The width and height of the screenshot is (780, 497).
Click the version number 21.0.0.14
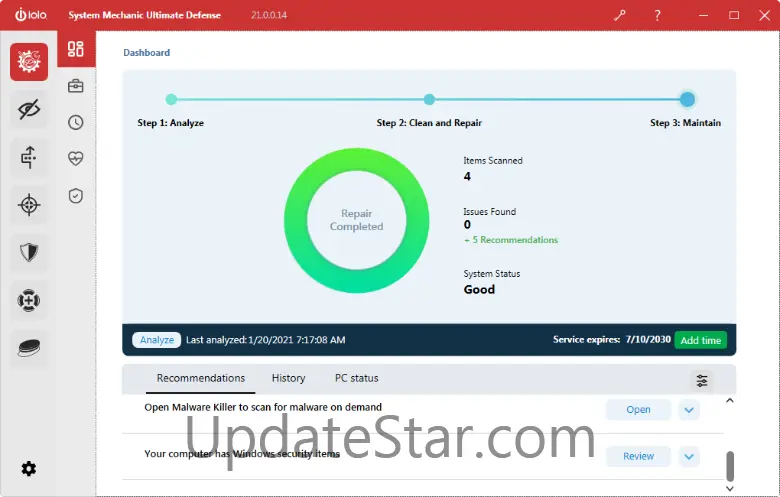(x=269, y=15)
